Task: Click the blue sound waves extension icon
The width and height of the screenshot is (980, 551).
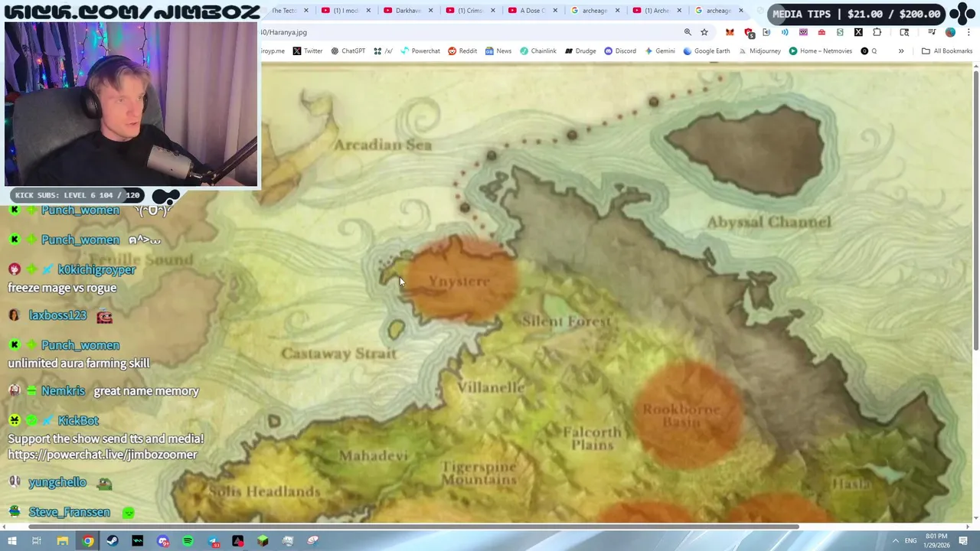Action: coord(785,32)
